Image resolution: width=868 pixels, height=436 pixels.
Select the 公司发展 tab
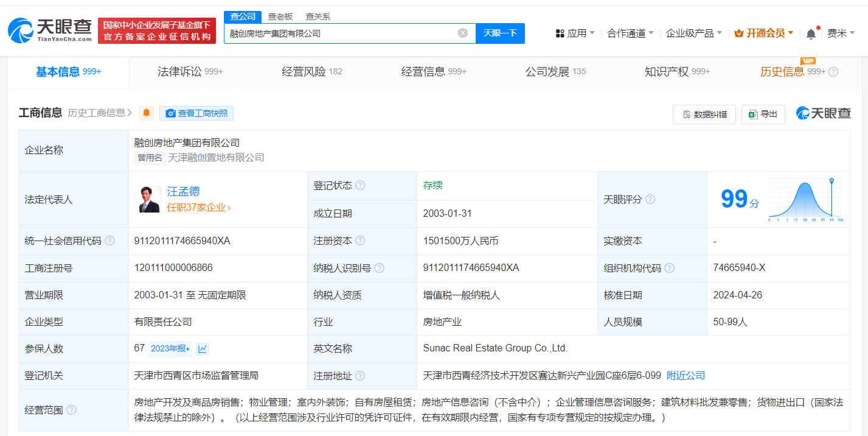[555, 72]
